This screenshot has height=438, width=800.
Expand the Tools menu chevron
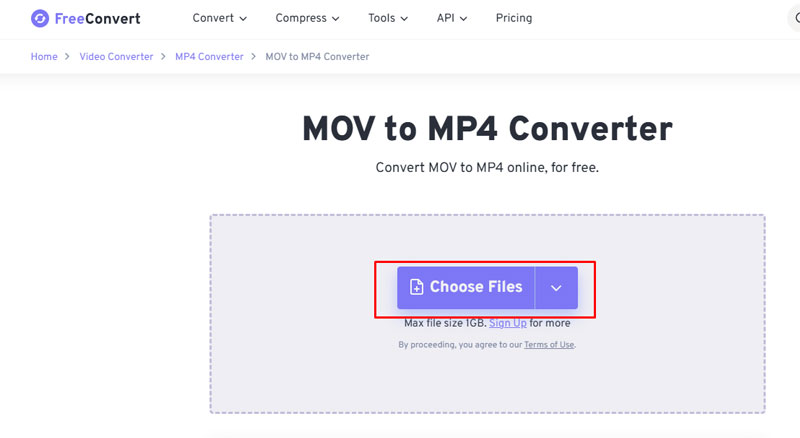(403, 19)
